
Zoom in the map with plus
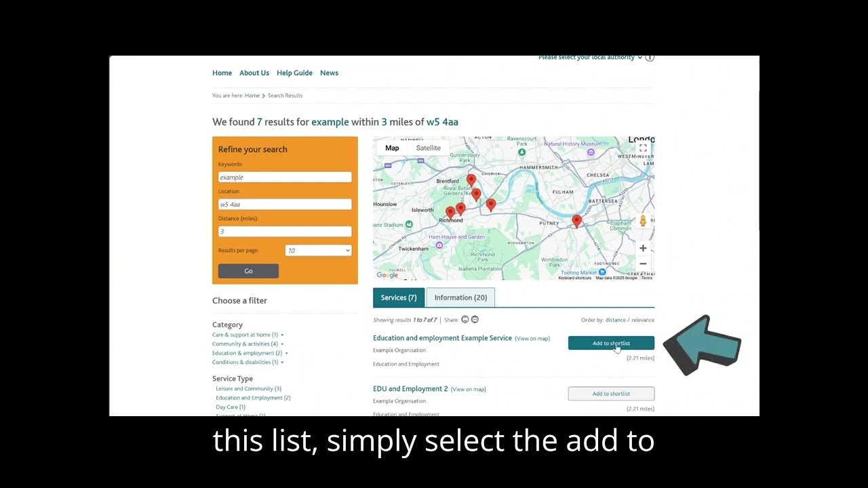[643, 248]
